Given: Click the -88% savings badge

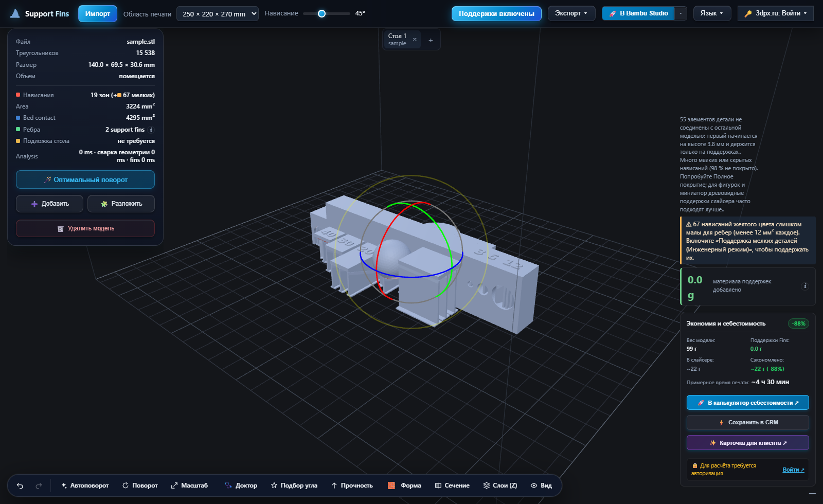Looking at the screenshot, I should point(799,323).
